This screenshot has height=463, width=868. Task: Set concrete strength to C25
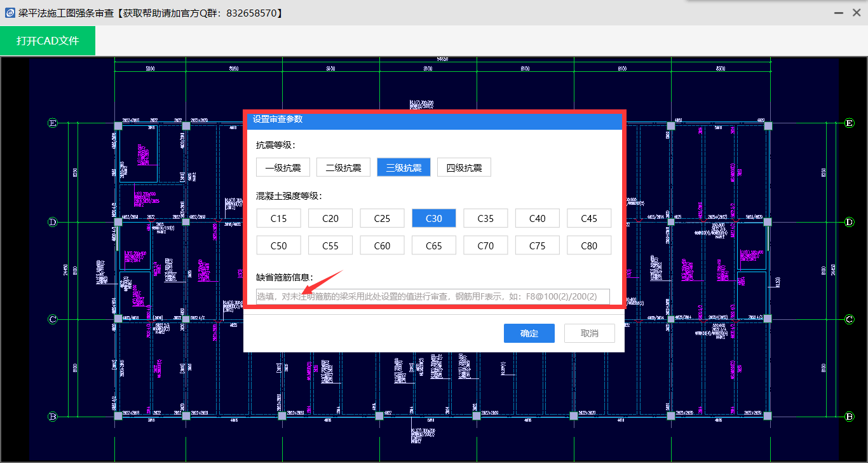[382, 219]
